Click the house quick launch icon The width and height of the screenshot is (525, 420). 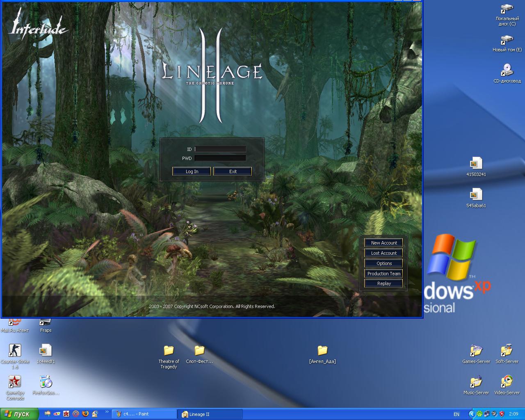tap(95, 414)
